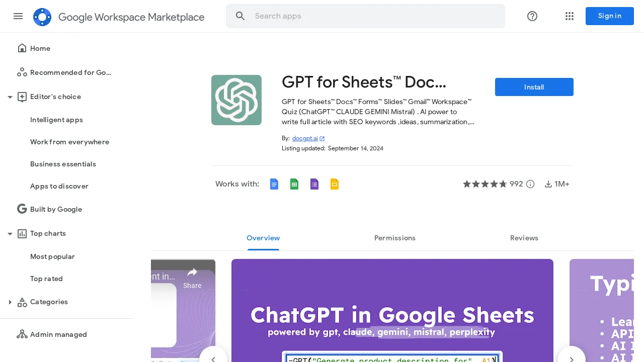Click the Sign in button

(610, 16)
